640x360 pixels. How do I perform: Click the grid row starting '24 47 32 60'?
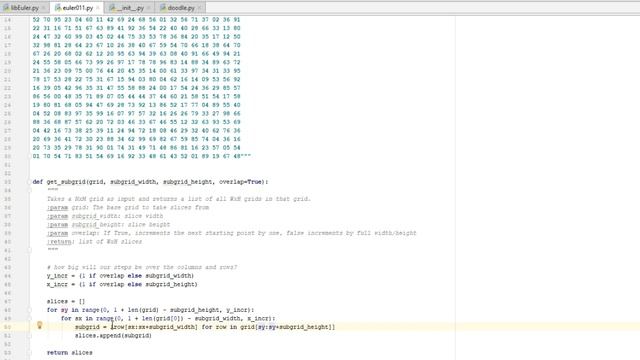136,37
